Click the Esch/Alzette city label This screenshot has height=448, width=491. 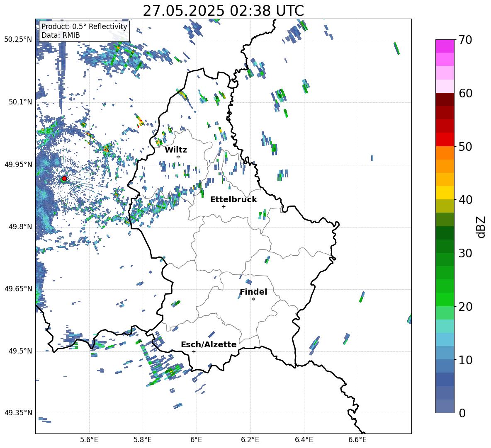tap(209, 344)
